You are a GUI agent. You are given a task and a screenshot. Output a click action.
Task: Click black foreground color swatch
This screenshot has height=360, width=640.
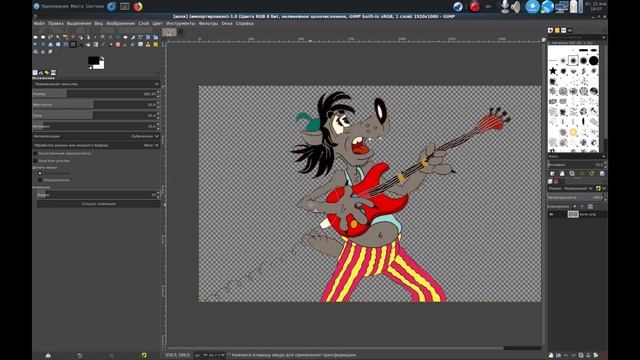coord(93,61)
